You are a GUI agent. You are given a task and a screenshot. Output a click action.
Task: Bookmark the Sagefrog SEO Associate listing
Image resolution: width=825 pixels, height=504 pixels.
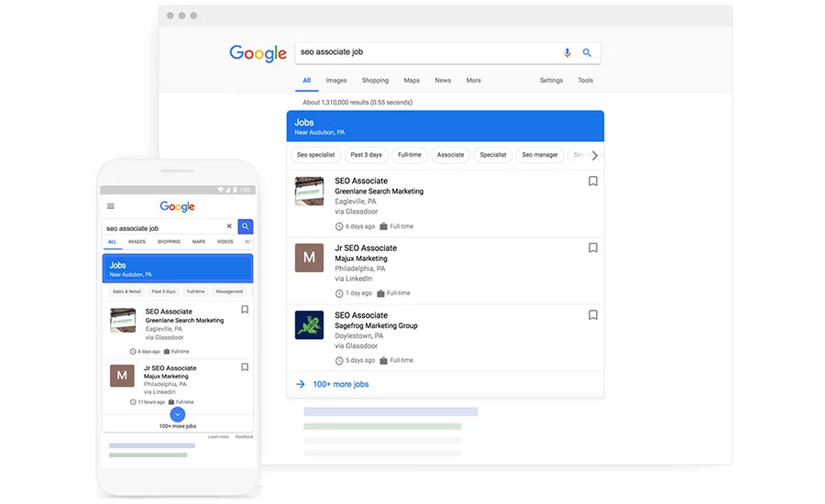coord(593,315)
